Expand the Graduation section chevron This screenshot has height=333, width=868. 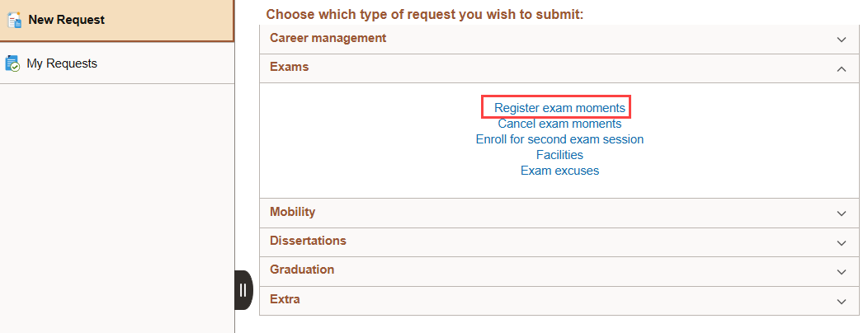841,271
